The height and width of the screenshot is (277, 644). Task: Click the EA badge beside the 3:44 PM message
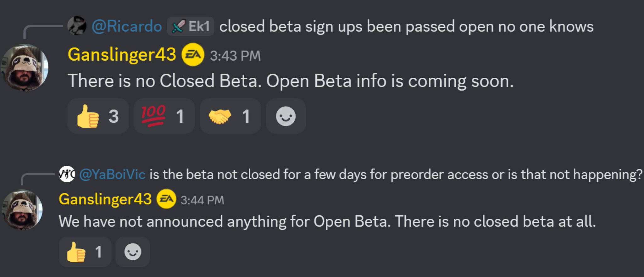(x=166, y=199)
